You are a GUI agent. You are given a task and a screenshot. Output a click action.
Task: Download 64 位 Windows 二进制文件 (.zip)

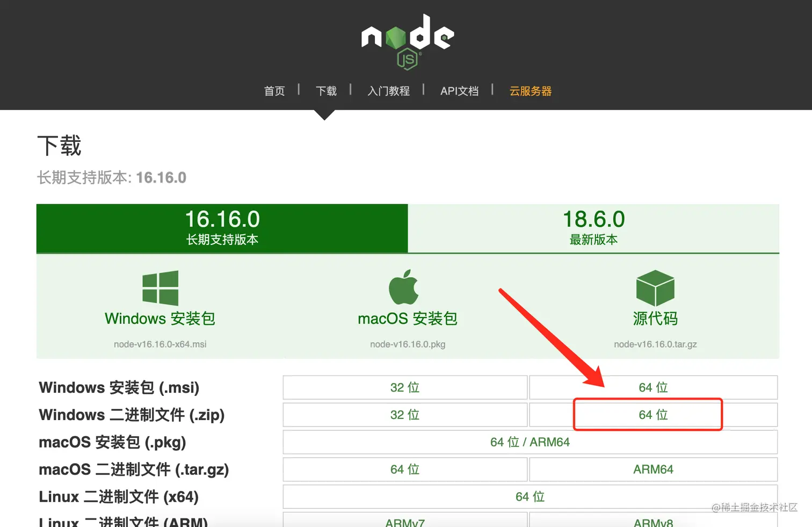click(x=654, y=415)
